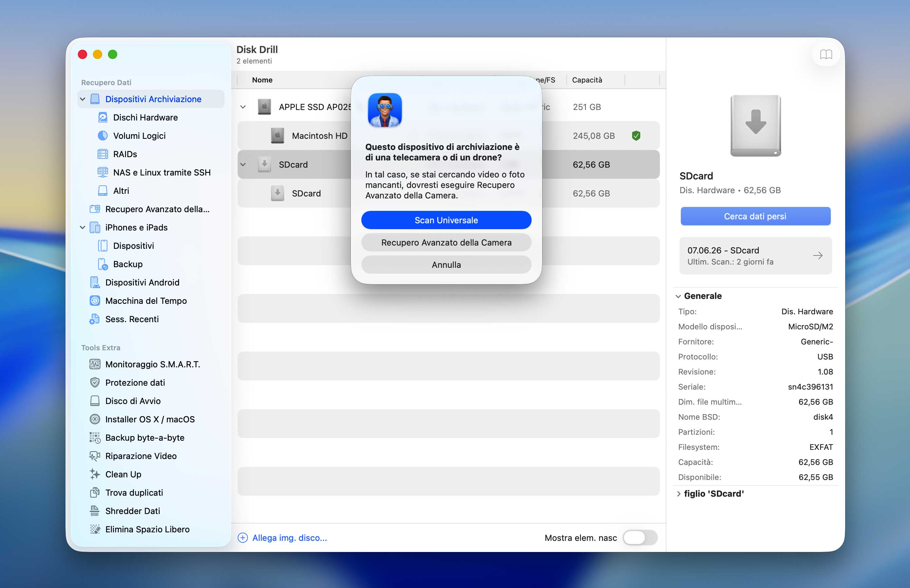
Task: Sort by the Capacità column header
Action: pyautogui.click(x=587, y=80)
